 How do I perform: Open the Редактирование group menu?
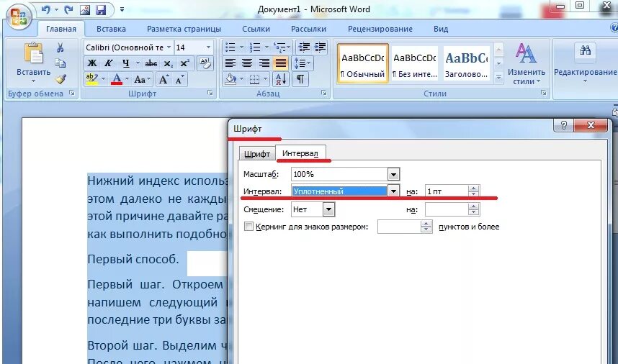(x=585, y=64)
